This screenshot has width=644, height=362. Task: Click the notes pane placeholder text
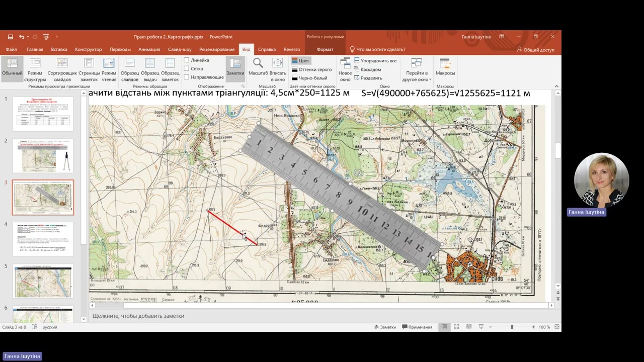coord(138,316)
